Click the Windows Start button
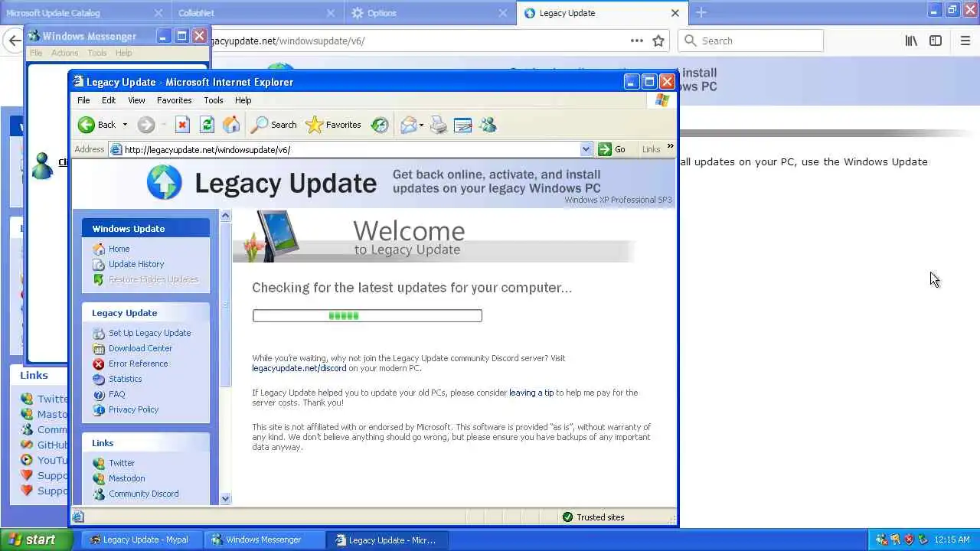Viewport: 980px width, 551px height. [x=37, y=540]
